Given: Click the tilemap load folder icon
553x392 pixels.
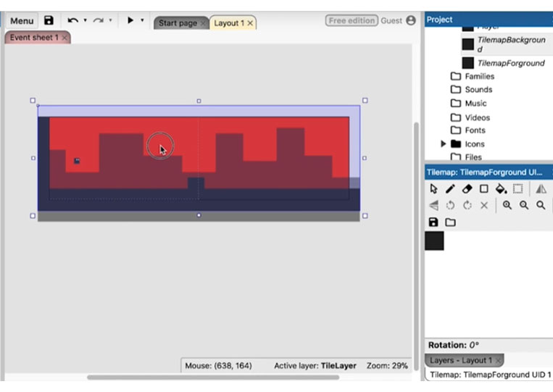Looking at the screenshot, I should pos(450,222).
